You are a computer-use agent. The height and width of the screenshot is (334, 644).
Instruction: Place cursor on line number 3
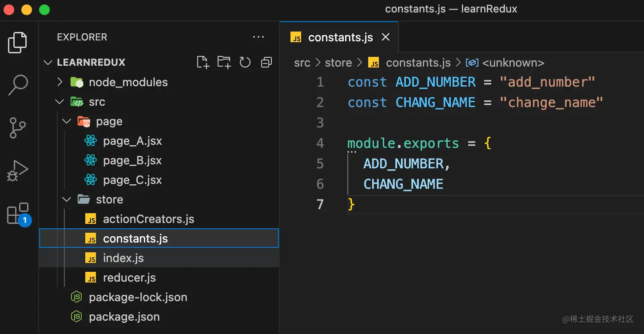coord(320,123)
